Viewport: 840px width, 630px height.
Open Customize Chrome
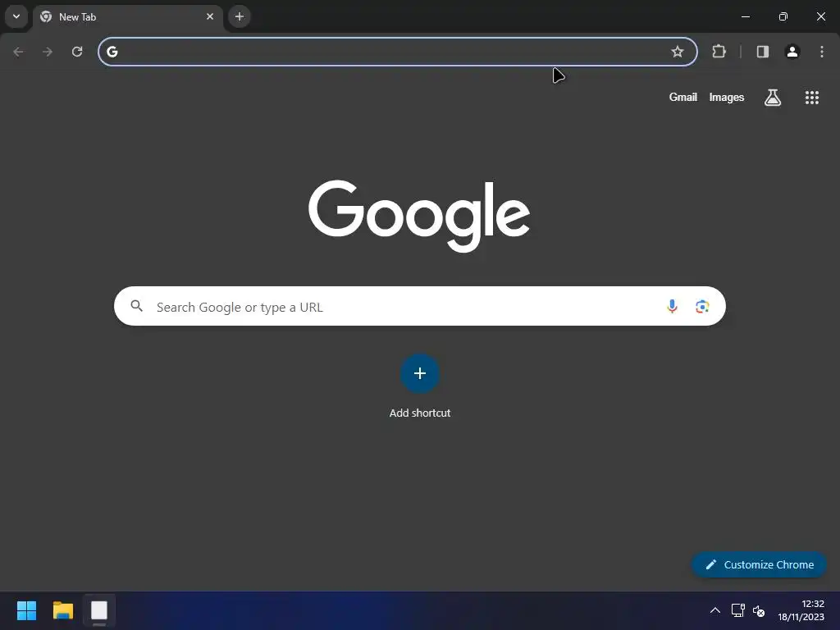(759, 564)
